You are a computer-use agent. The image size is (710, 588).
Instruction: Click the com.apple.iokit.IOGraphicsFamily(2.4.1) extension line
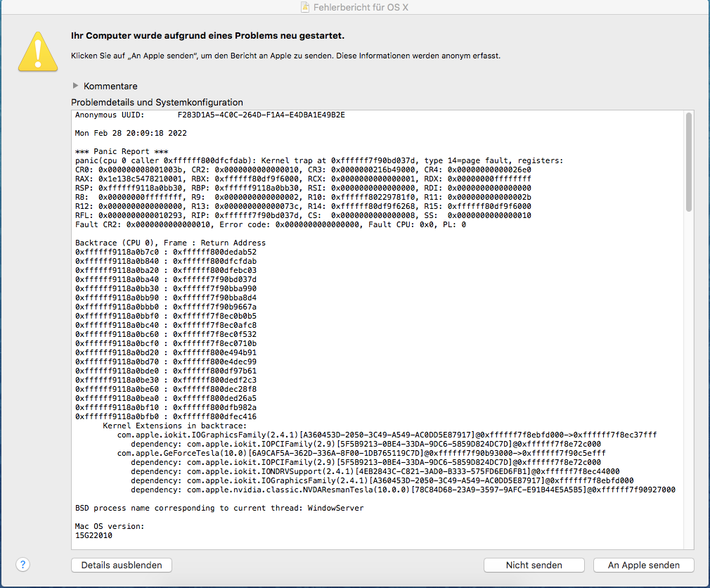pyautogui.click(x=387, y=435)
